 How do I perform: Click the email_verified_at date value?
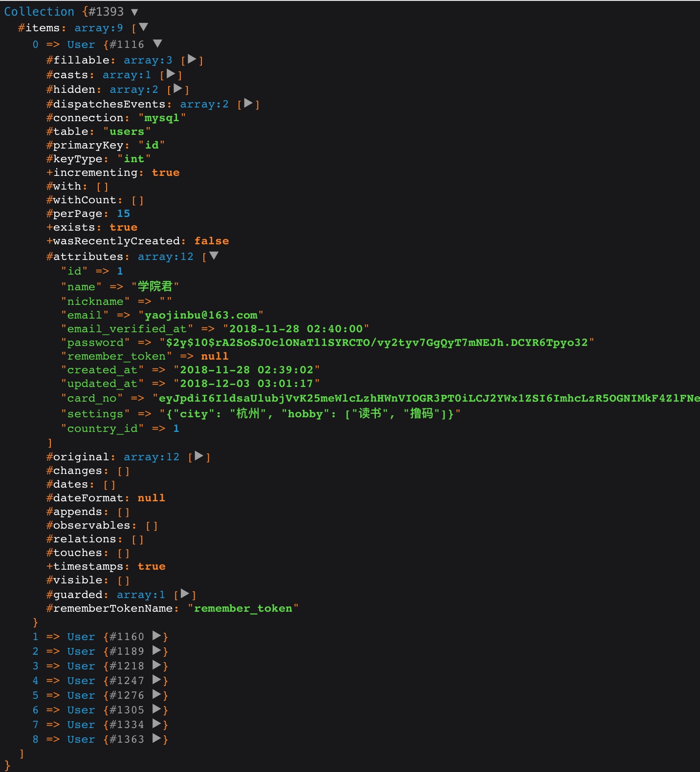(296, 329)
